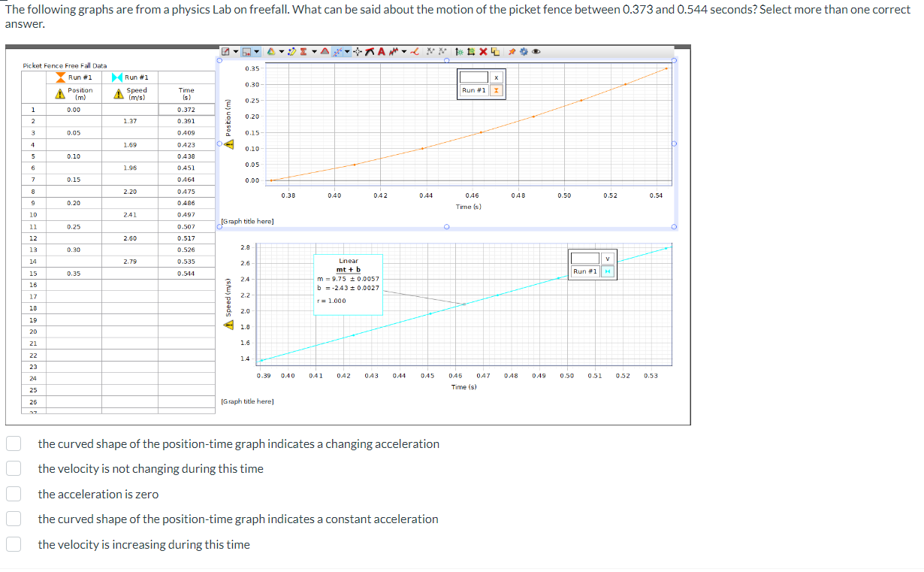The image size is (924, 572).
Task: Click the first grayed-out data points icon
Action: tap(430, 52)
